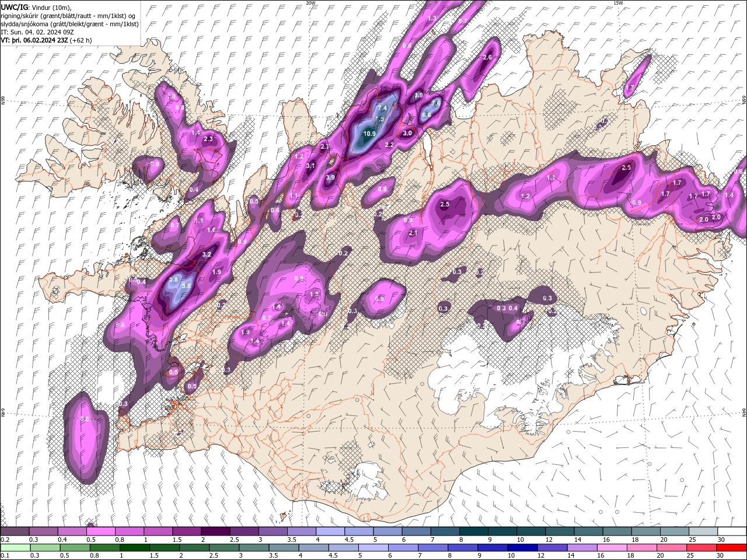
Task: Choose the light lavender 4 swatch in upper legend
Action: point(330,531)
